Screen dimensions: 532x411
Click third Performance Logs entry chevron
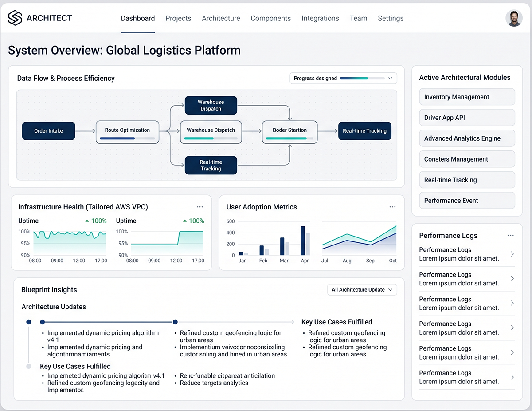pos(512,303)
